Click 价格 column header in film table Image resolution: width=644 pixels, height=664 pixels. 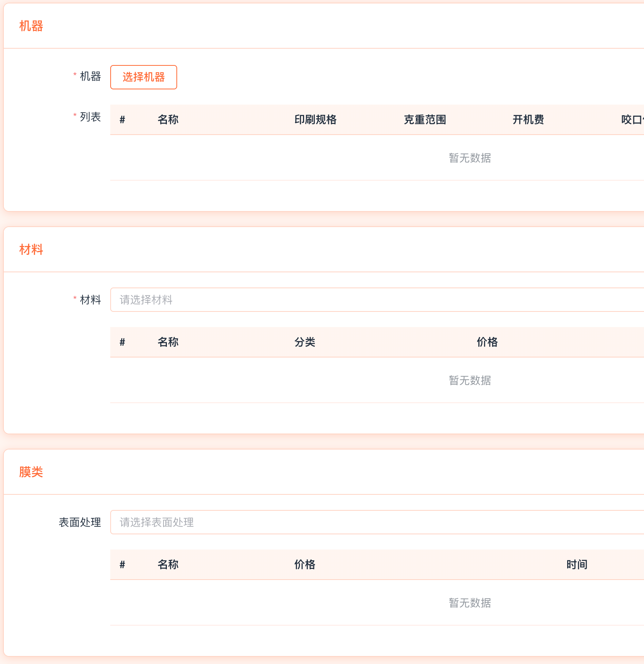[305, 565]
